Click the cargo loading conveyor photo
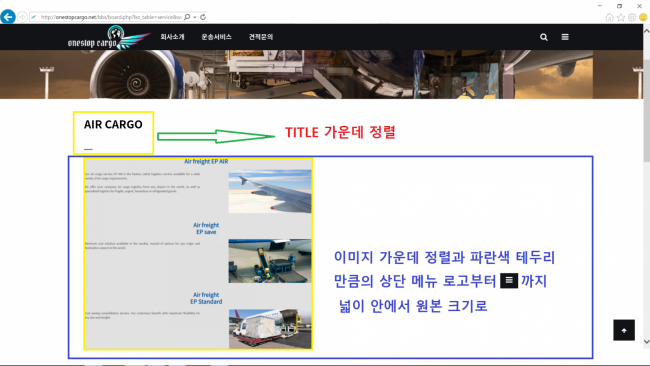 click(270, 261)
